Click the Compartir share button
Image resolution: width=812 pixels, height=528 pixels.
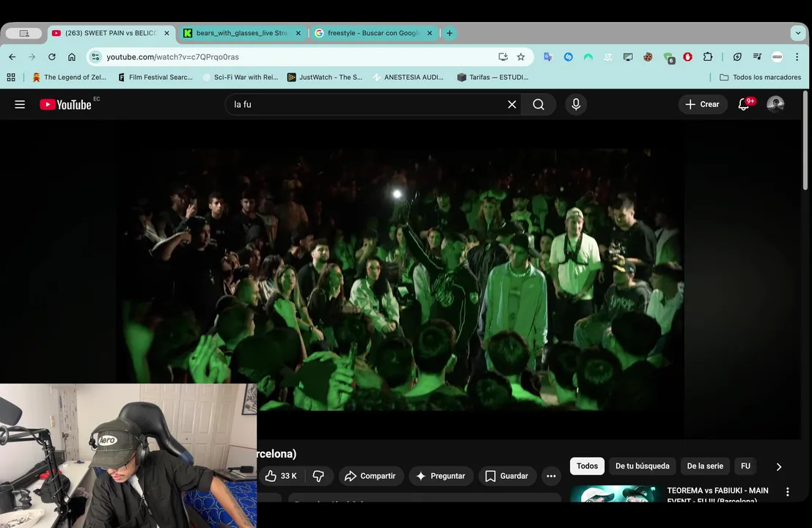[x=370, y=476]
